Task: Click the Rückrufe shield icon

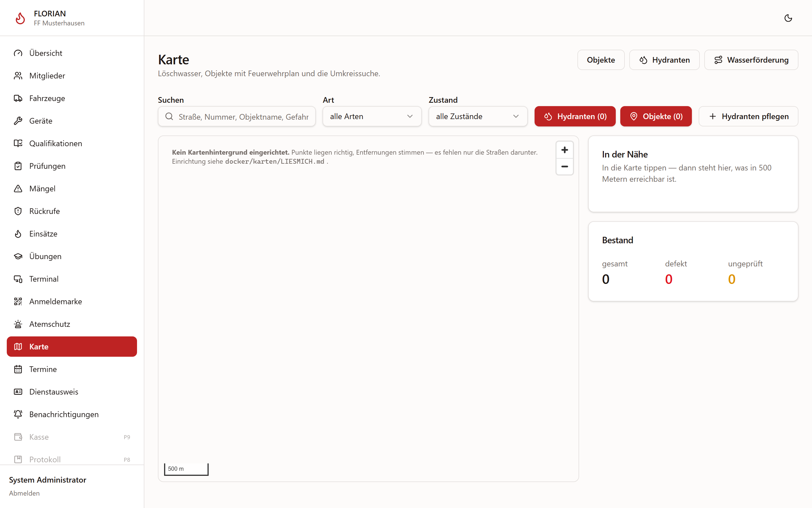Action: pos(18,211)
